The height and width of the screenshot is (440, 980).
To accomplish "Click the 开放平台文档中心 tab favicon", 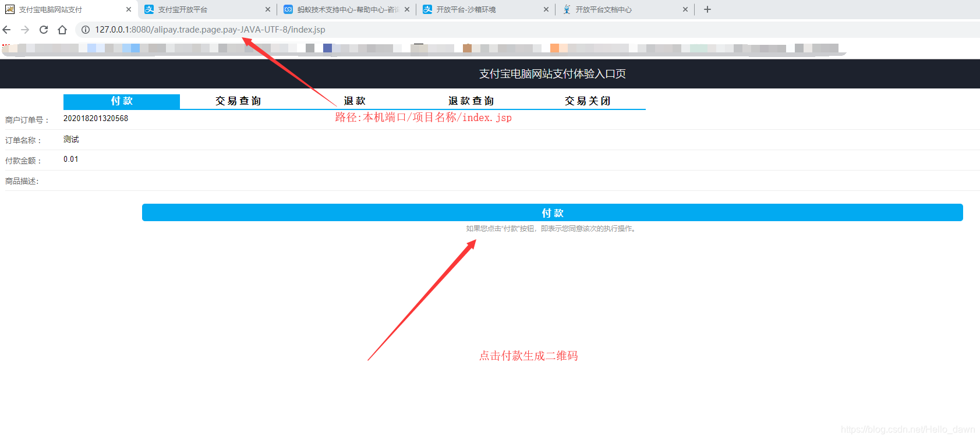I will click(567, 9).
